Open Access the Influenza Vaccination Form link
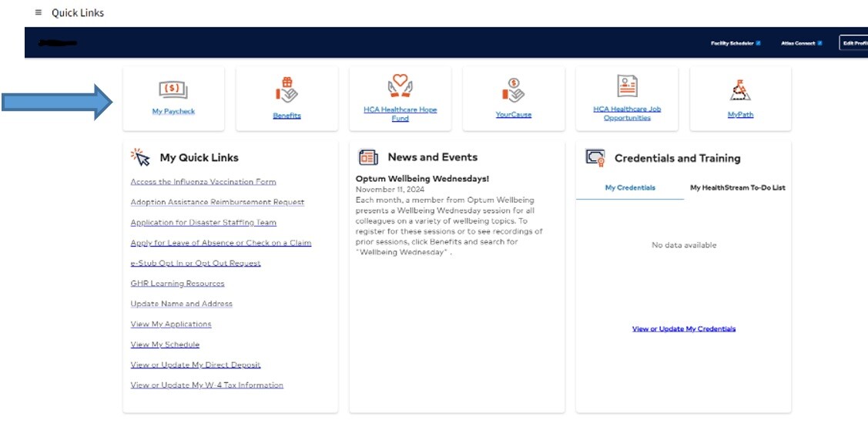 coord(203,182)
